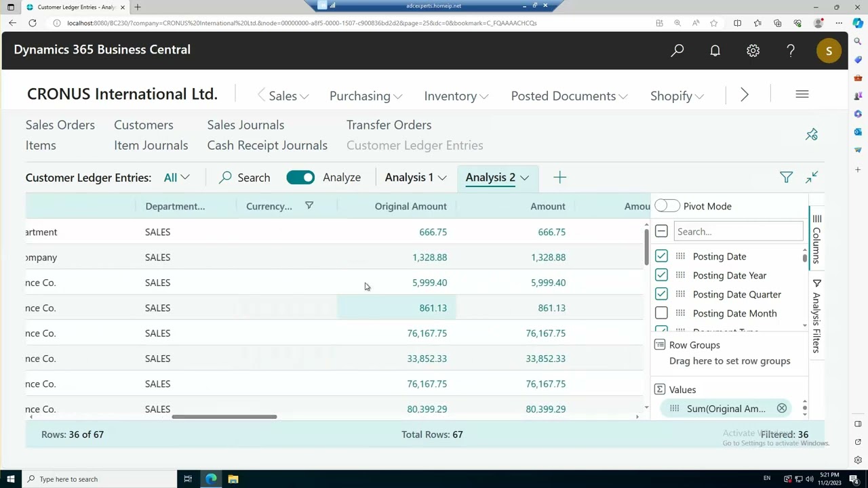Open a new browser tab
Image resolution: width=868 pixels, height=488 pixels.
[138, 7]
